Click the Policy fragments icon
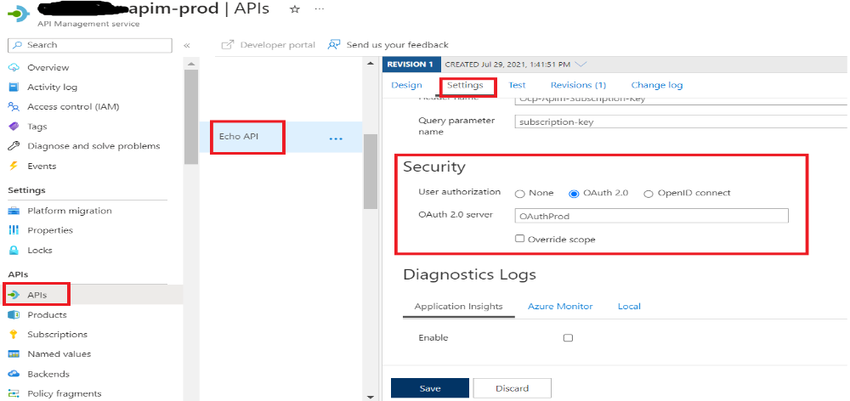This screenshot has width=850, height=401. point(14,393)
